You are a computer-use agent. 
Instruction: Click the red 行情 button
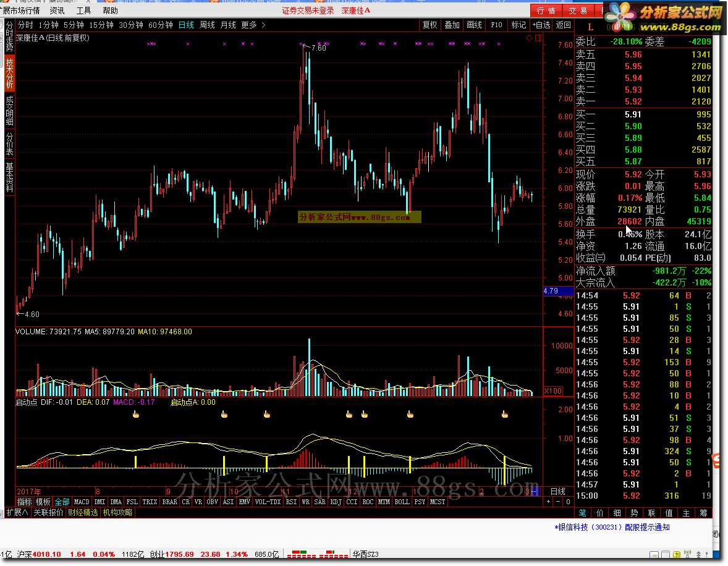click(546, 11)
